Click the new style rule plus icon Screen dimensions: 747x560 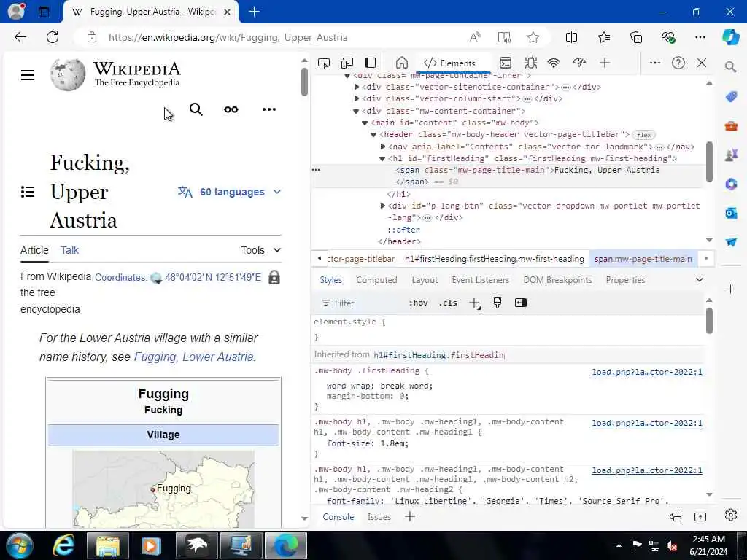point(474,303)
